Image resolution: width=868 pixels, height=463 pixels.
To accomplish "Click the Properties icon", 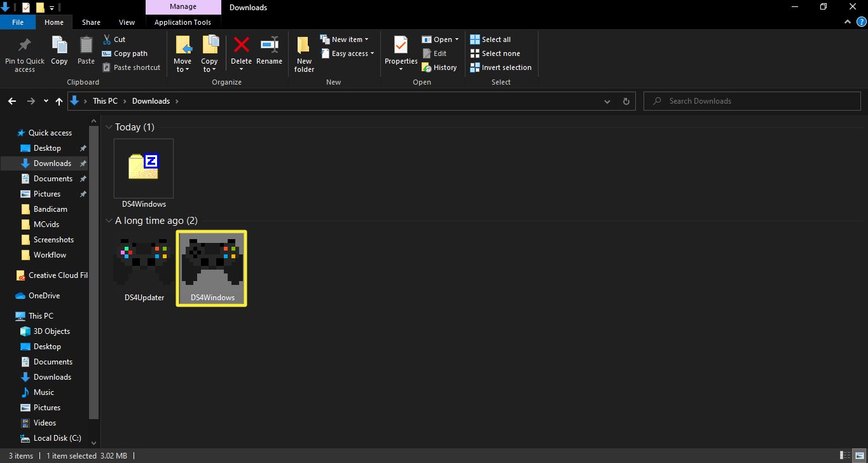I will pyautogui.click(x=401, y=46).
